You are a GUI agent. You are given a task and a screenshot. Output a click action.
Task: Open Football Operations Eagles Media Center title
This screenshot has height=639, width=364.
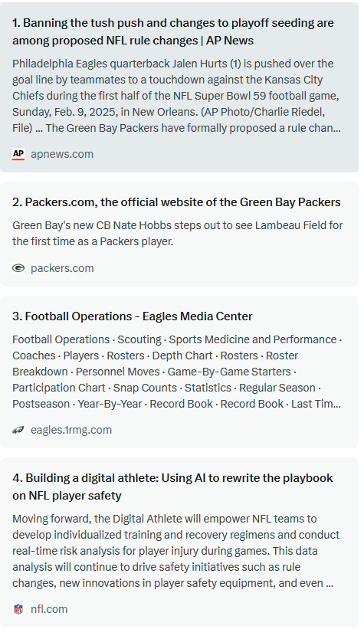pyautogui.click(x=133, y=316)
